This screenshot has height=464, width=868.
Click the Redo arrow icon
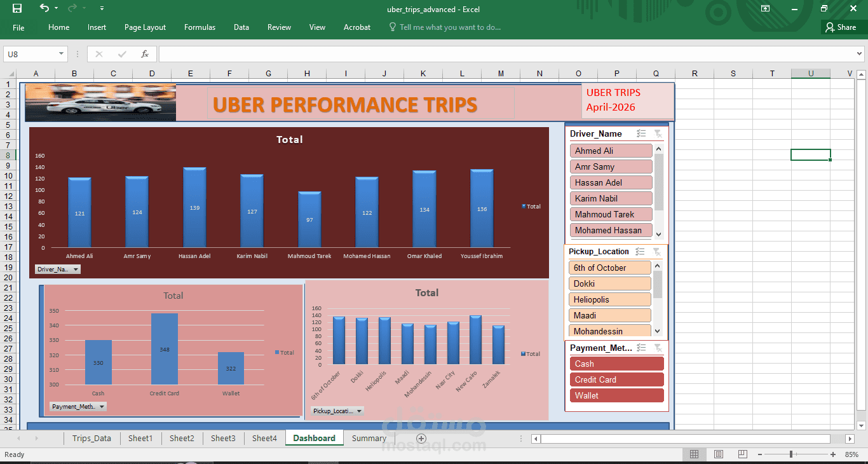pyautogui.click(x=72, y=8)
